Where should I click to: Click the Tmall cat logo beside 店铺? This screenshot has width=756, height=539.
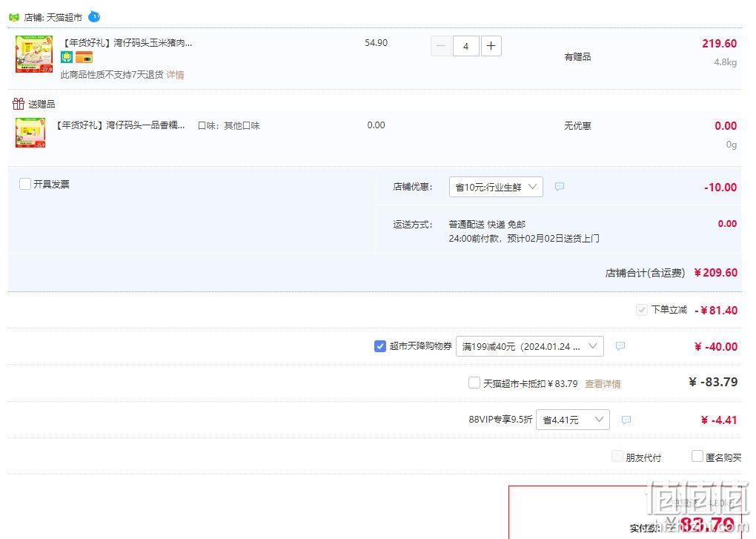[x=14, y=18]
